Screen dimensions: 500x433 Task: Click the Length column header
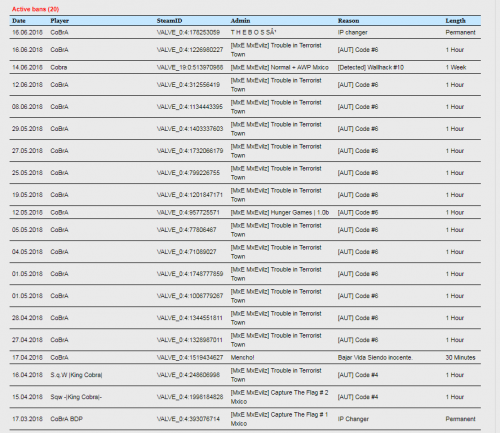tap(455, 21)
